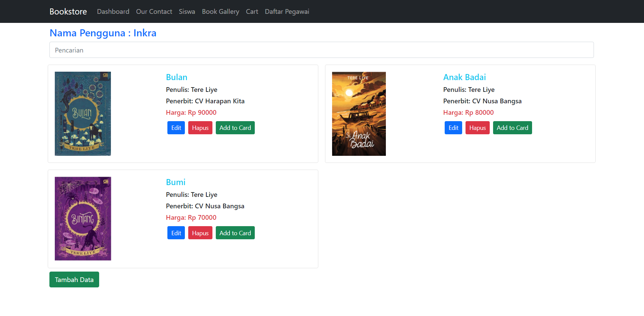
Task: Add Bulan book to cart
Action: 235,128
